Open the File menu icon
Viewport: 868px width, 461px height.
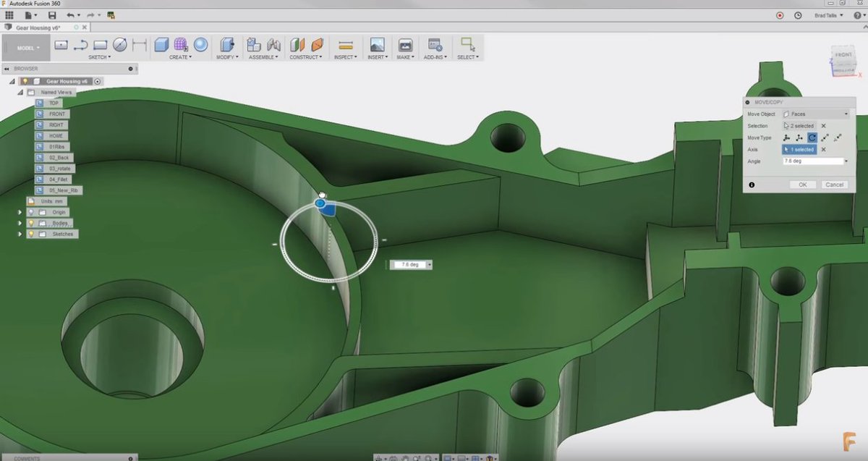click(29, 14)
